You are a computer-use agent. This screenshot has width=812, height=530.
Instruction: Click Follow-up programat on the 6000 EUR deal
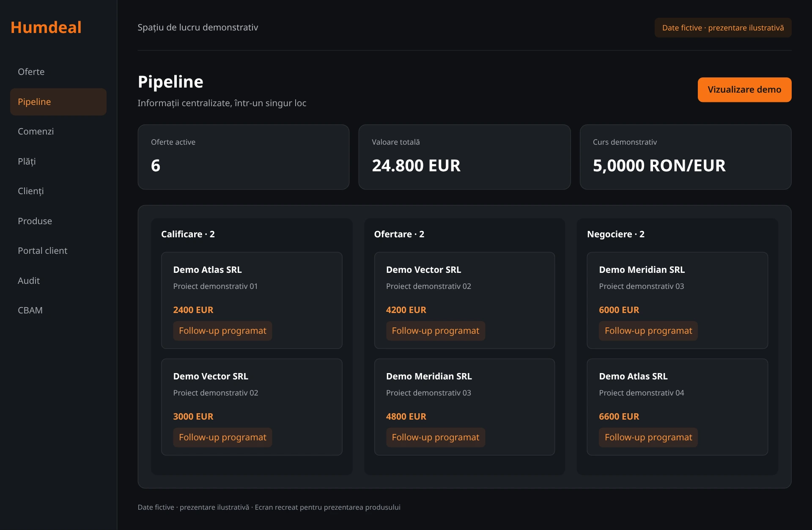pyautogui.click(x=648, y=331)
